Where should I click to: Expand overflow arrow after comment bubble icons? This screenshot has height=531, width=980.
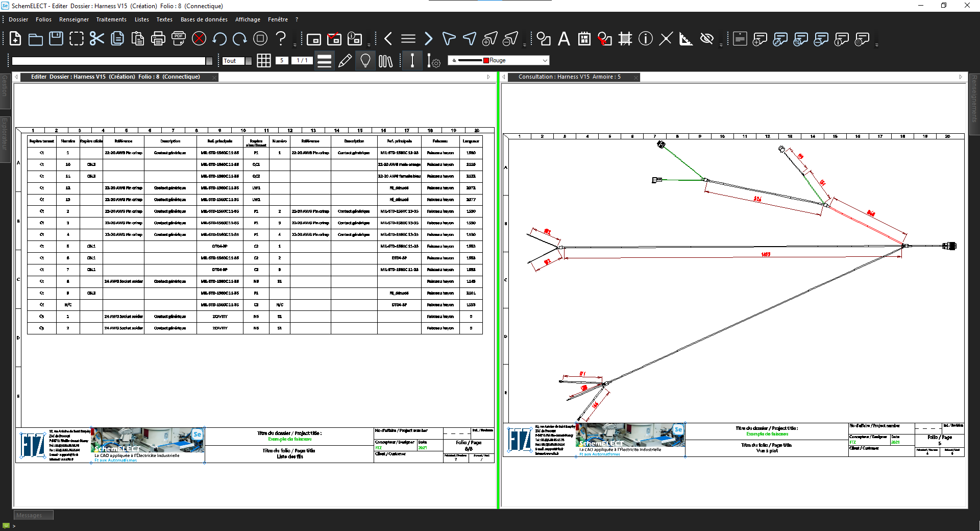876,44
